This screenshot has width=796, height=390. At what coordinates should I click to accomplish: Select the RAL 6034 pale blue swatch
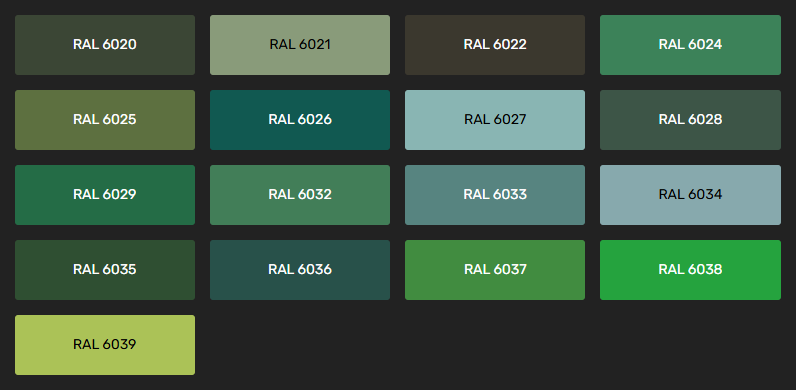click(690, 195)
